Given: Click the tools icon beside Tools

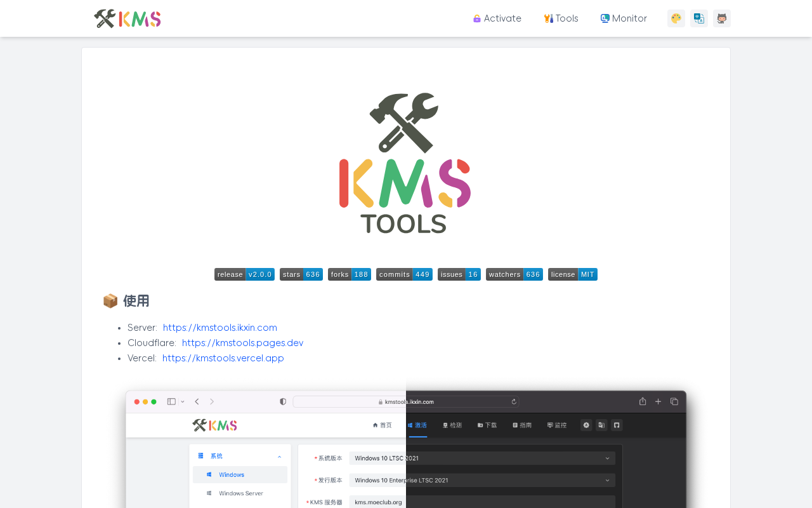Looking at the screenshot, I should 549,18.
